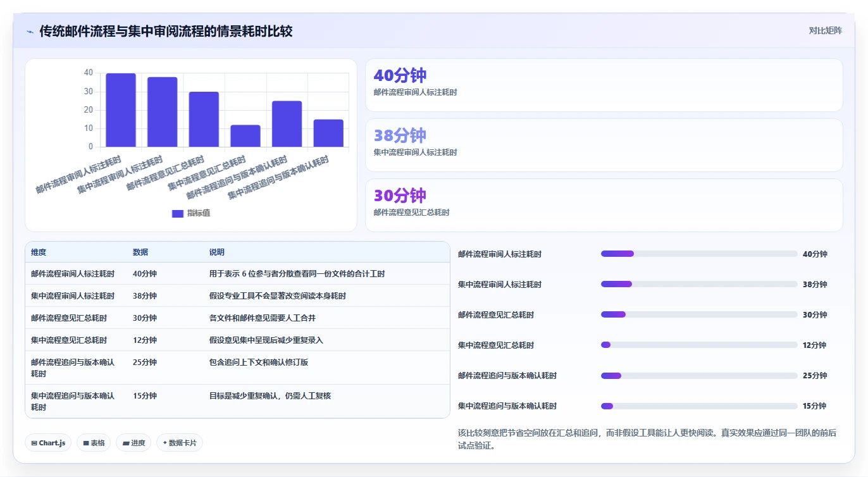Click caption 邮件流程意见汇总耗时 under 30分钟 card

coord(411,213)
